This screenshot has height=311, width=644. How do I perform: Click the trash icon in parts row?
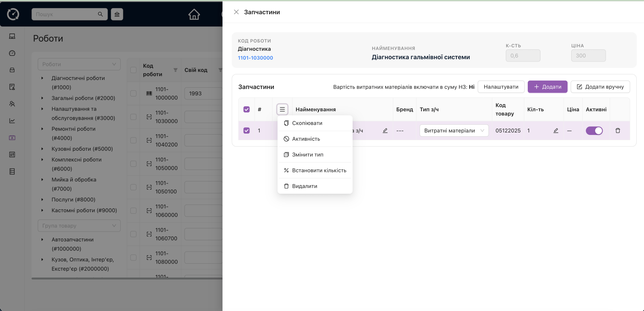tap(618, 131)
